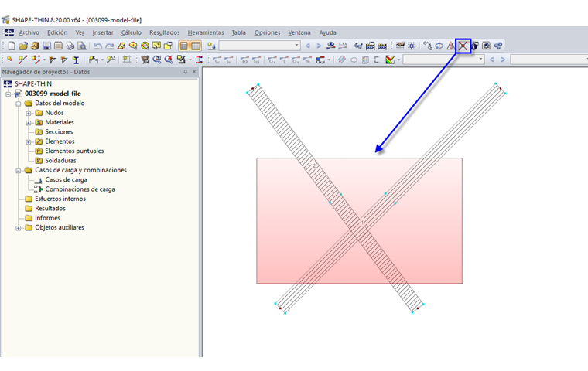Collapse the 003099-model-file tree node
588x371 pixels.
[x=9, y=94]
